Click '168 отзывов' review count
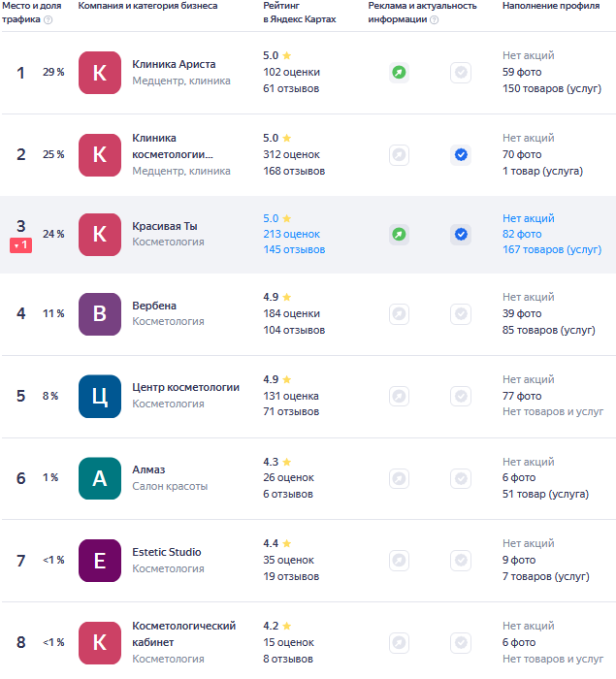This screenshot has height=679, width=616. coord(294,171)
